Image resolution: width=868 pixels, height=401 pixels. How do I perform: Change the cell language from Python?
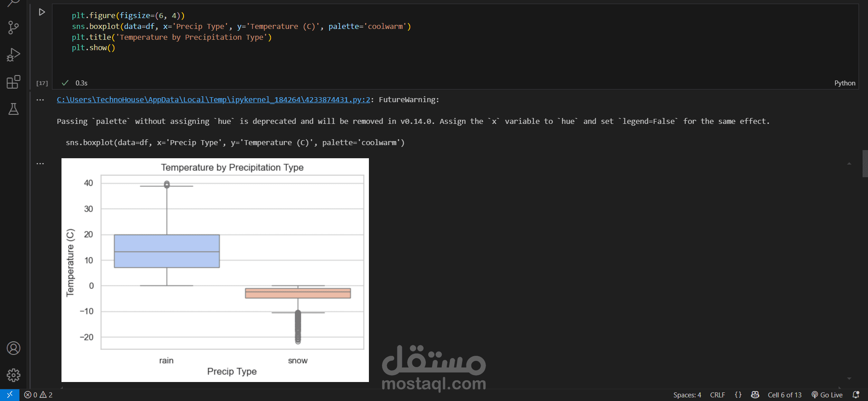pos(844,83)
